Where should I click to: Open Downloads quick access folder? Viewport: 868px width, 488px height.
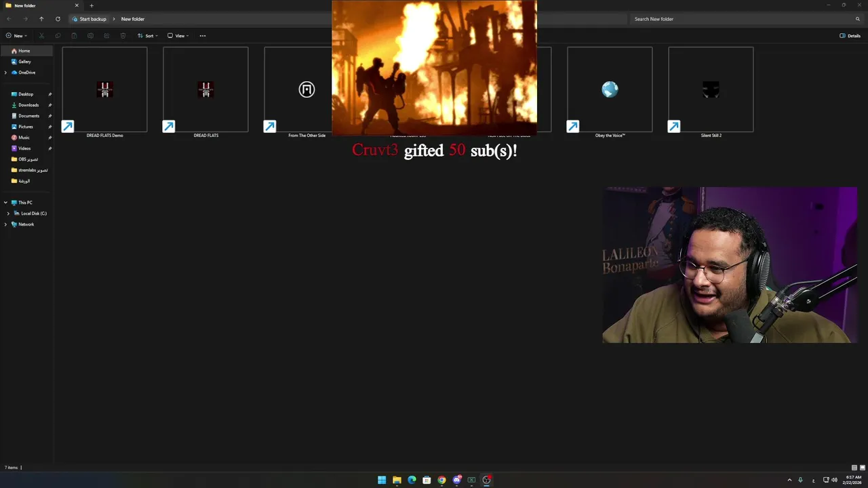click(x=26, y=105)
